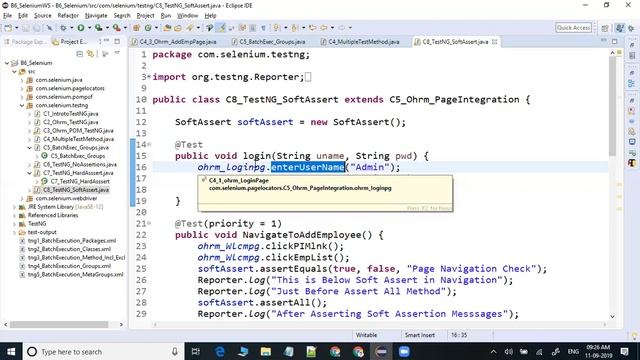Select the C7_TestNG_HardAssert class node
The height and width of the screenshot is (360, 640).
point(80,181)
